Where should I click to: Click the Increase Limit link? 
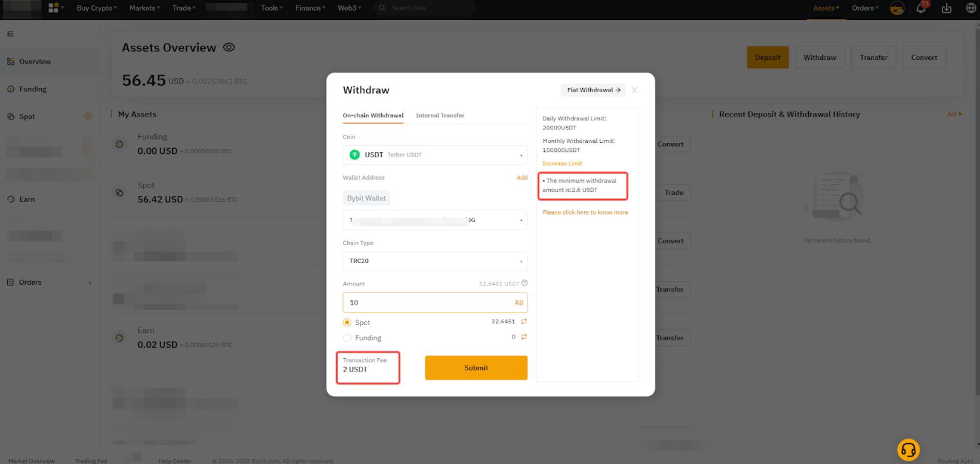562,164
